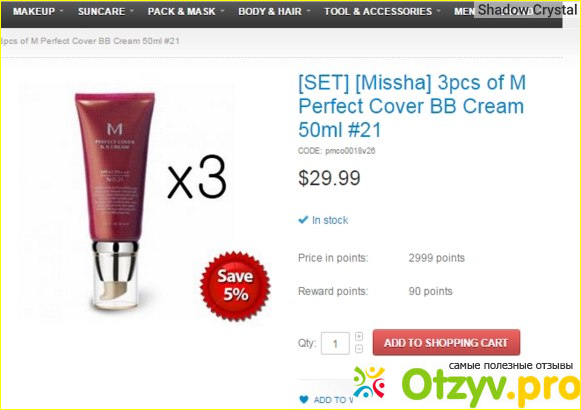Expand the BODY & HAIR dropdown arrow
Viewport: 581px width, 410px height.
tap(309, 11)
